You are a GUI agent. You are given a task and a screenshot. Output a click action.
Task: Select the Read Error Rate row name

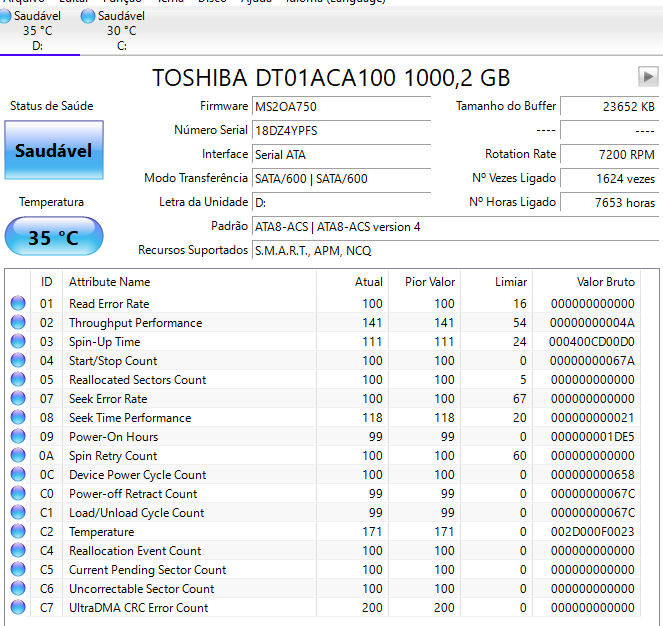pos(109,304)
